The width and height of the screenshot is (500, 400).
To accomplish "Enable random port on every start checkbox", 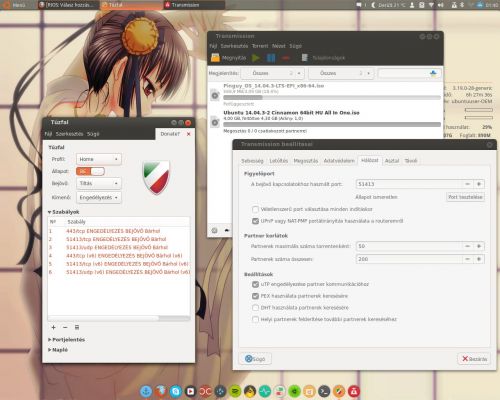I will point(255,209).
